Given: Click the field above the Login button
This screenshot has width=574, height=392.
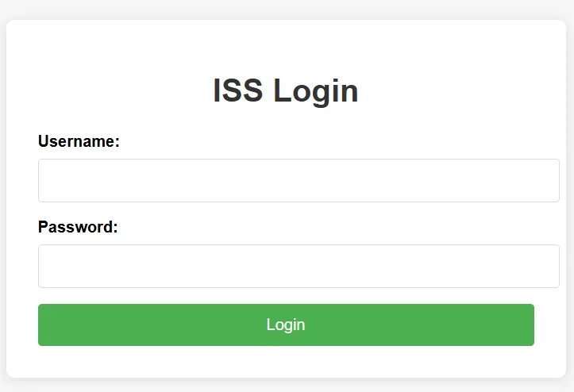Looking at the screenshot, I should coord(299,266).
